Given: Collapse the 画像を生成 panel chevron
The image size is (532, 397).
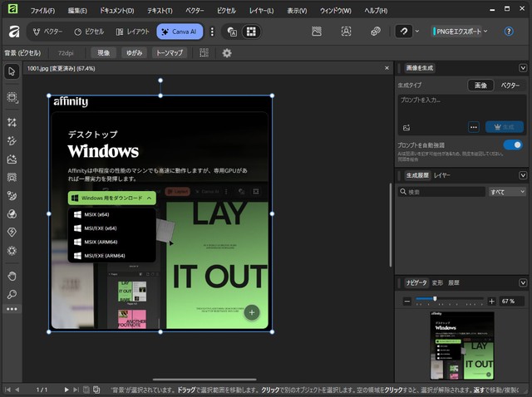Looking at the screenshot, I should [x=522, y=68].
